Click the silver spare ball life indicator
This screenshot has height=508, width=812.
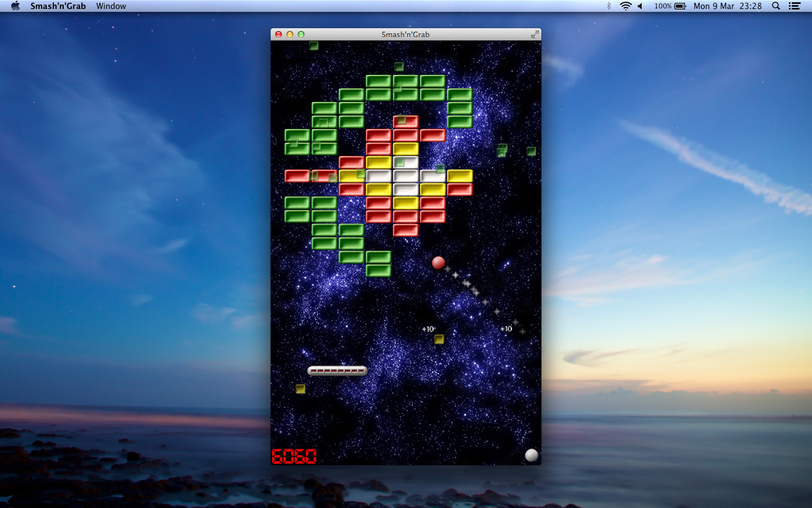[531, 455]
